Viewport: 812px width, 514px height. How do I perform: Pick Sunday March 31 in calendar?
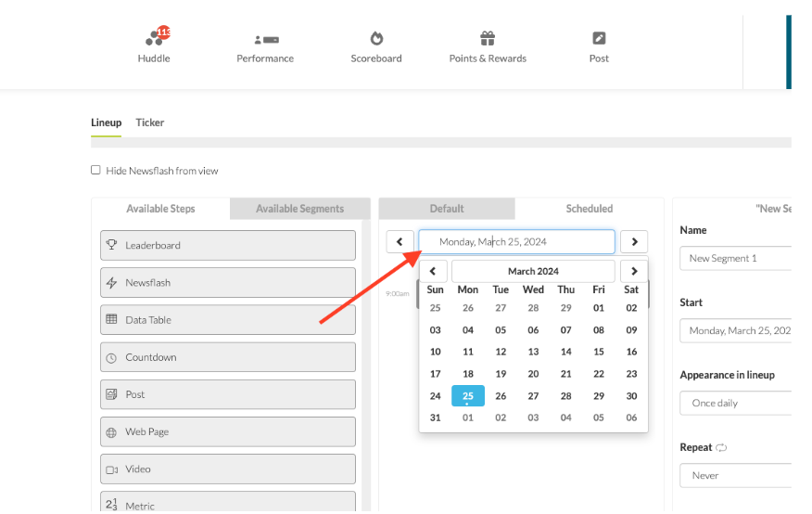point(436,418)
